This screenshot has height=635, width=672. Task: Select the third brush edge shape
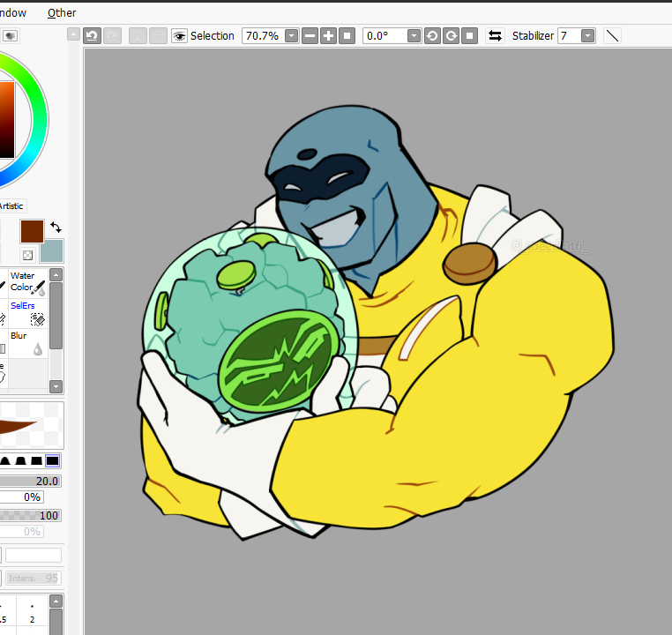pyautogui.click(x=36, y=461)
